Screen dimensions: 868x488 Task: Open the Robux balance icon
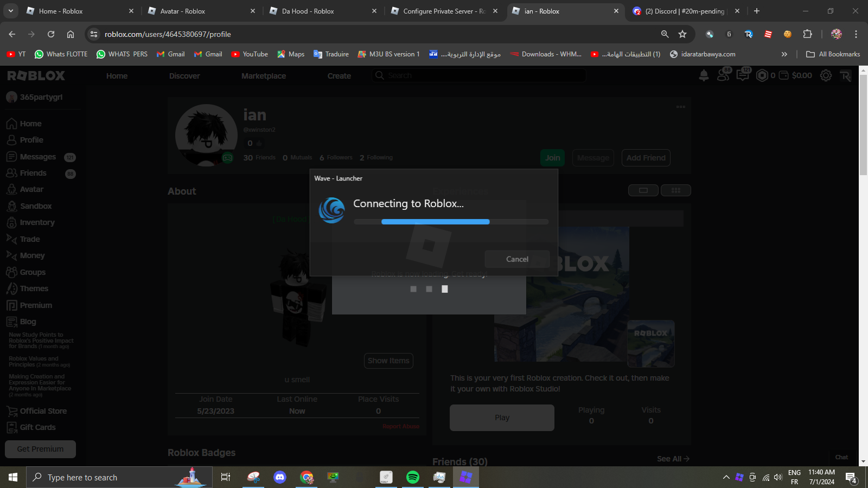762,75
